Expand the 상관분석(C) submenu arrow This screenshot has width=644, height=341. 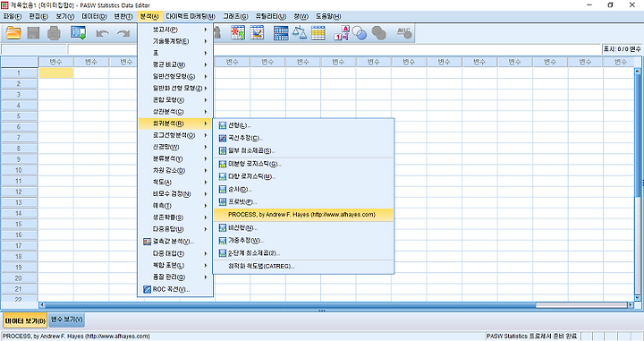point(206,112)
